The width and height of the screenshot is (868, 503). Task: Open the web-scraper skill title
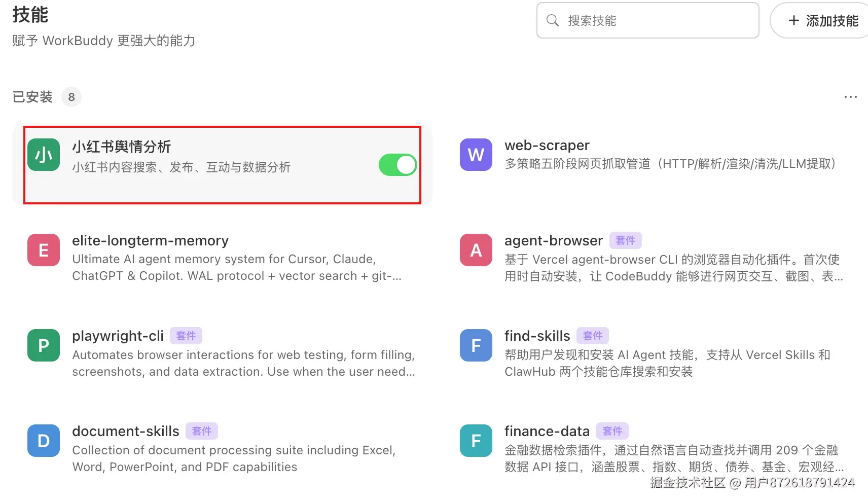(x=547, y=146)
